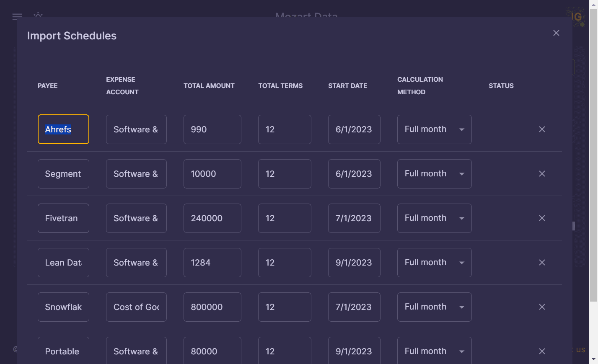The height and width of the screenshot is (364, 598).
Task: Delete the Lean Data row
Action: tap(542, 263)
